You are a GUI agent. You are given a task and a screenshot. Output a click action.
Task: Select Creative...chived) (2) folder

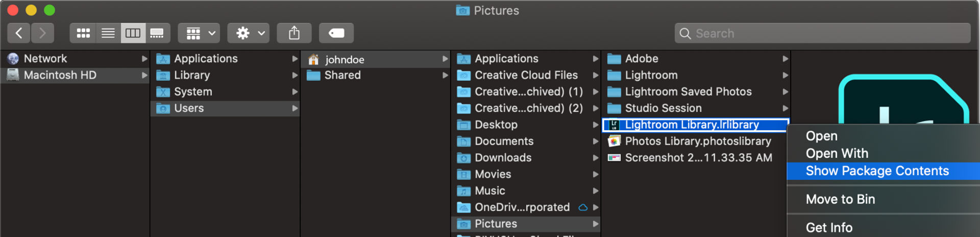pos(526,108)
